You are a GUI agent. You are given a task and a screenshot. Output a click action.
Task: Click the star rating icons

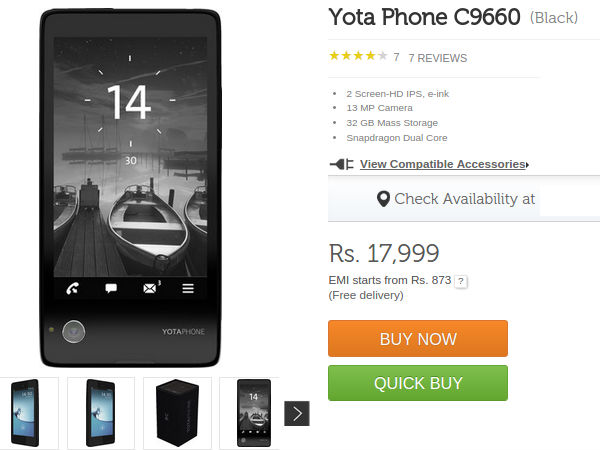359,56
